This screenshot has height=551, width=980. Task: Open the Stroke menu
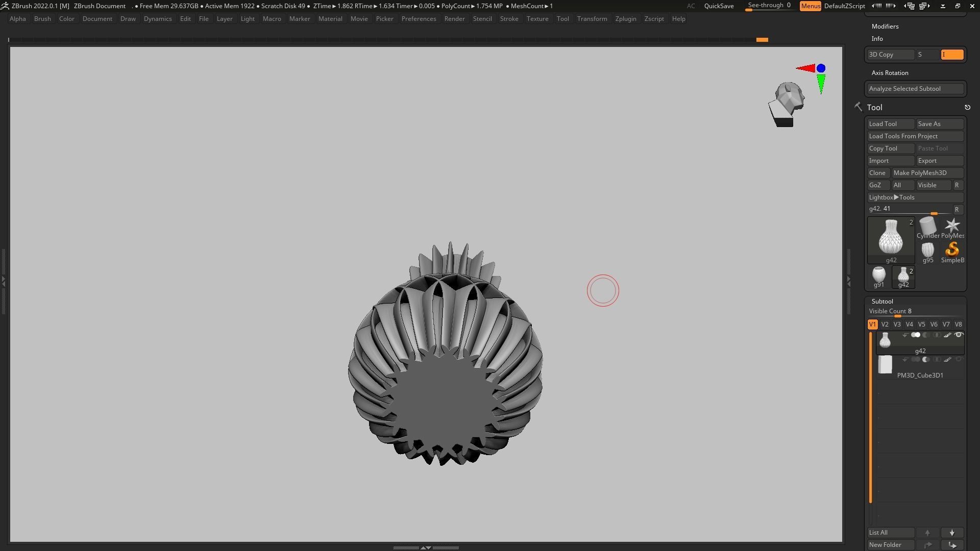pyautogui.click(x=508, y=19)
